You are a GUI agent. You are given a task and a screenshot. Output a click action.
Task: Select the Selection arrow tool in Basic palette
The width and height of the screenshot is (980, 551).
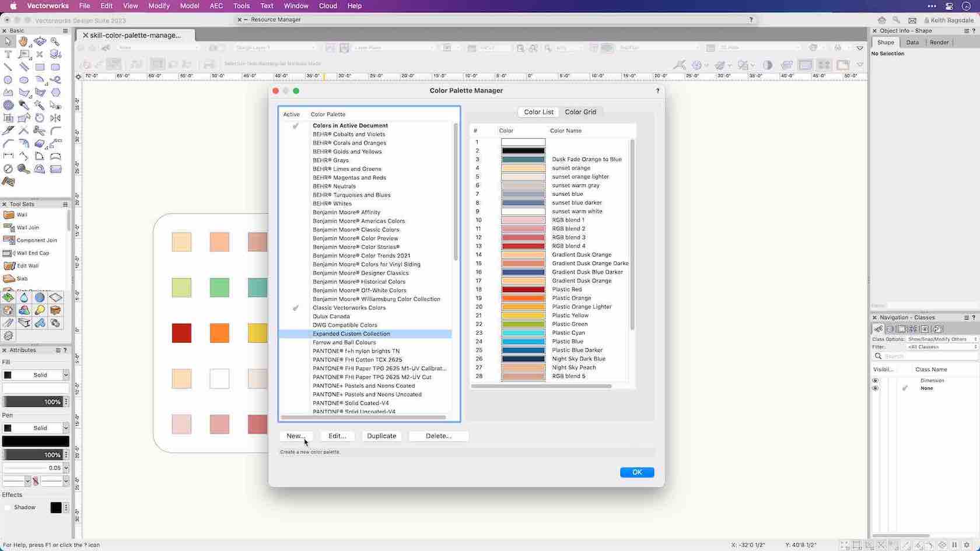click(x=8, y=41)
